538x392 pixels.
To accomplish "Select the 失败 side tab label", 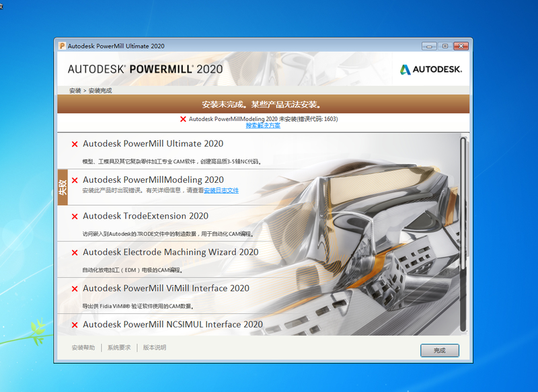I will point(63,187).
